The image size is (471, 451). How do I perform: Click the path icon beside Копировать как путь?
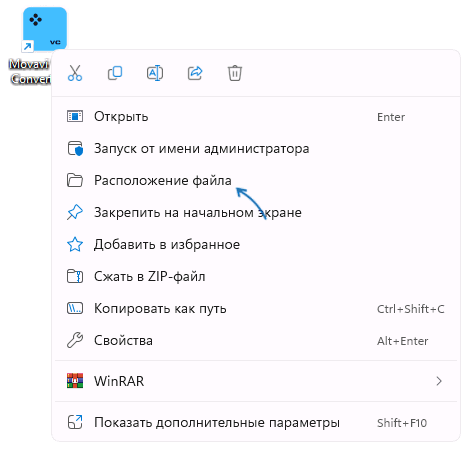(75, 308)
